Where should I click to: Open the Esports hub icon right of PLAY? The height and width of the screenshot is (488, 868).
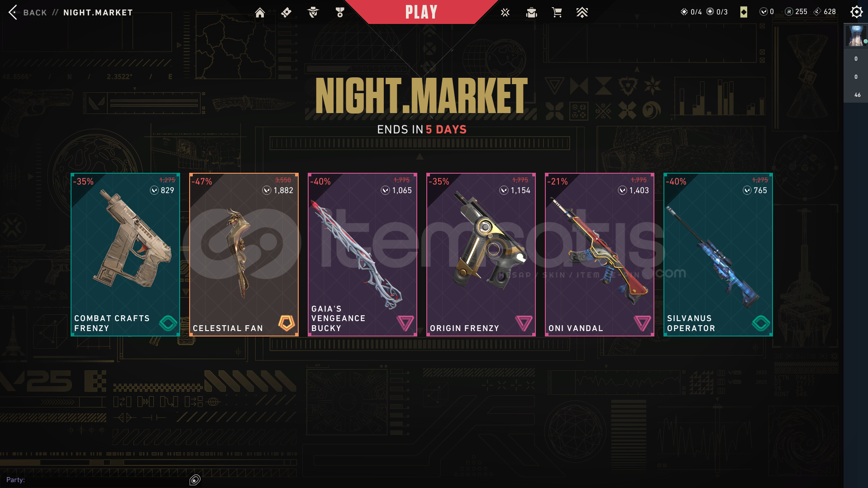tap(506, 13)
